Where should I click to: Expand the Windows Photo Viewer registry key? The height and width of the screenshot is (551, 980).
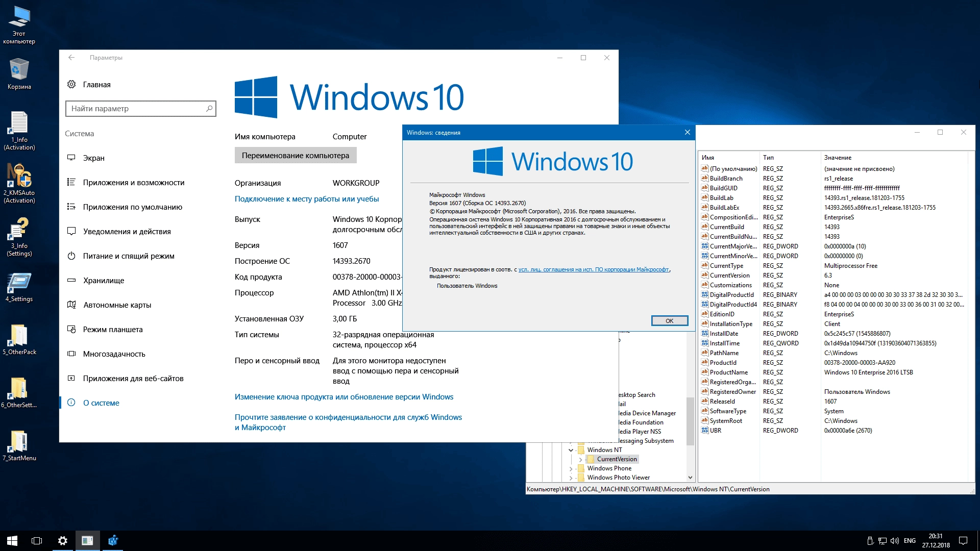point(571,478)
